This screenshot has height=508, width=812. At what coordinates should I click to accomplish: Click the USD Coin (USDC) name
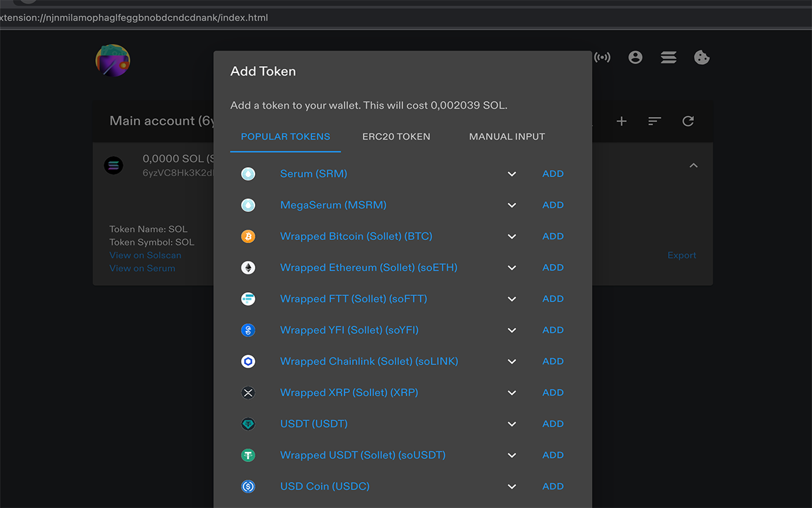[x=325, y=486]
